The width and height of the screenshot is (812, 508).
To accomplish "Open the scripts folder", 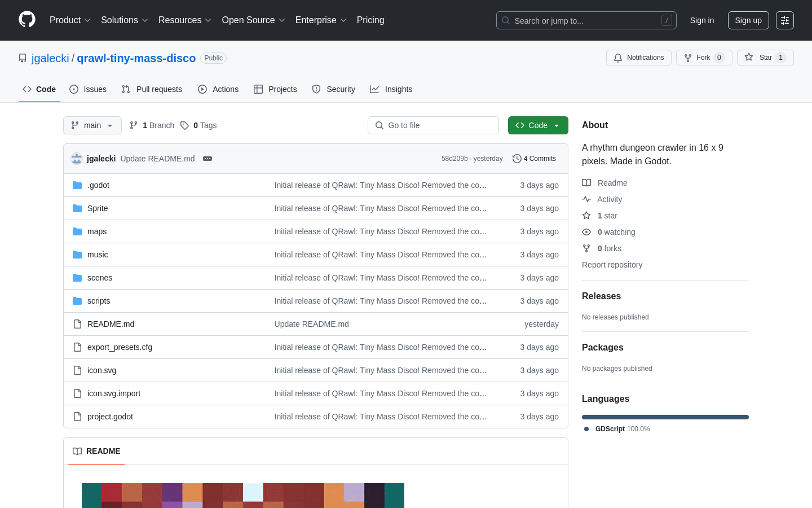I will [99, 301].
